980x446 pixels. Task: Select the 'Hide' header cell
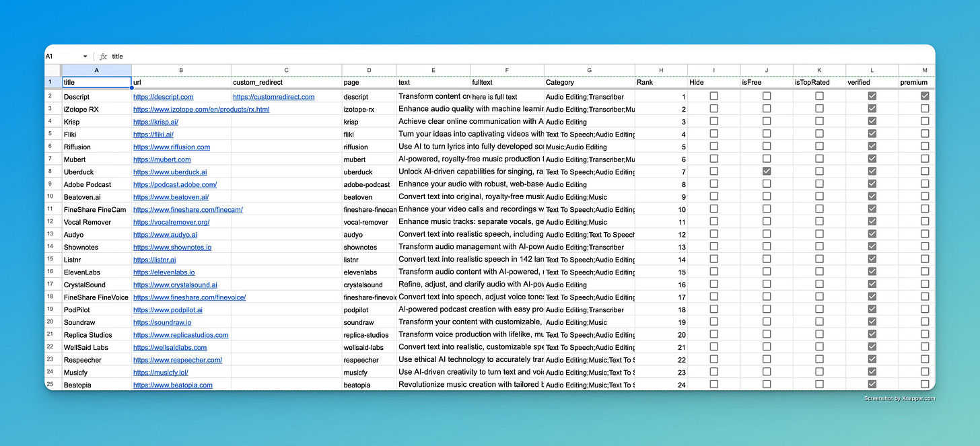point(714,82)
